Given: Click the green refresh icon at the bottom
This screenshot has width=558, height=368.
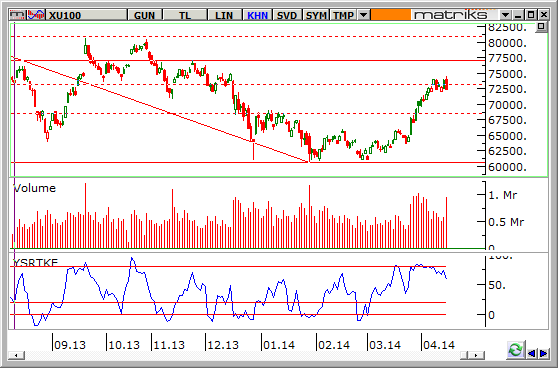Looking at the screenshot, I should [516, 350].
